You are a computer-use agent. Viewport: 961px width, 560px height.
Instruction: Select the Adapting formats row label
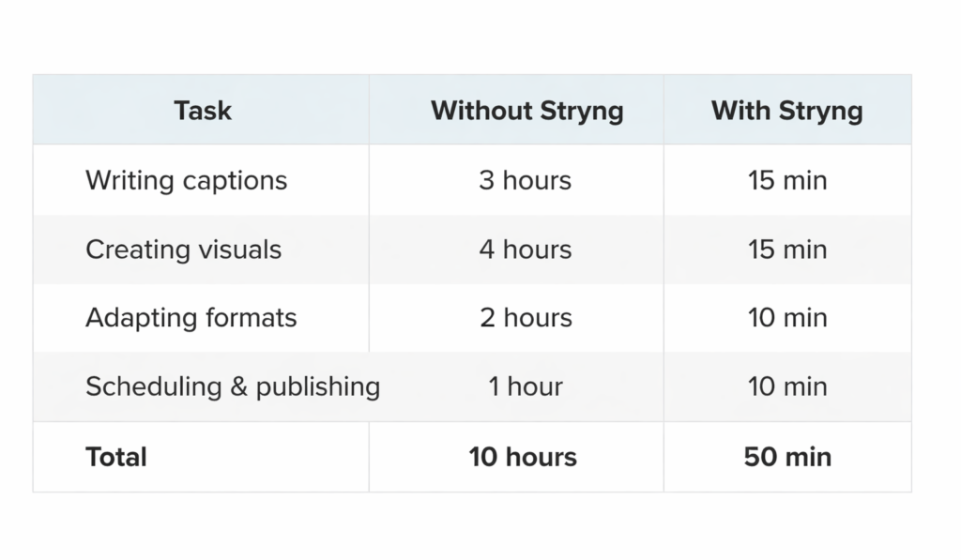click(191, 318)
